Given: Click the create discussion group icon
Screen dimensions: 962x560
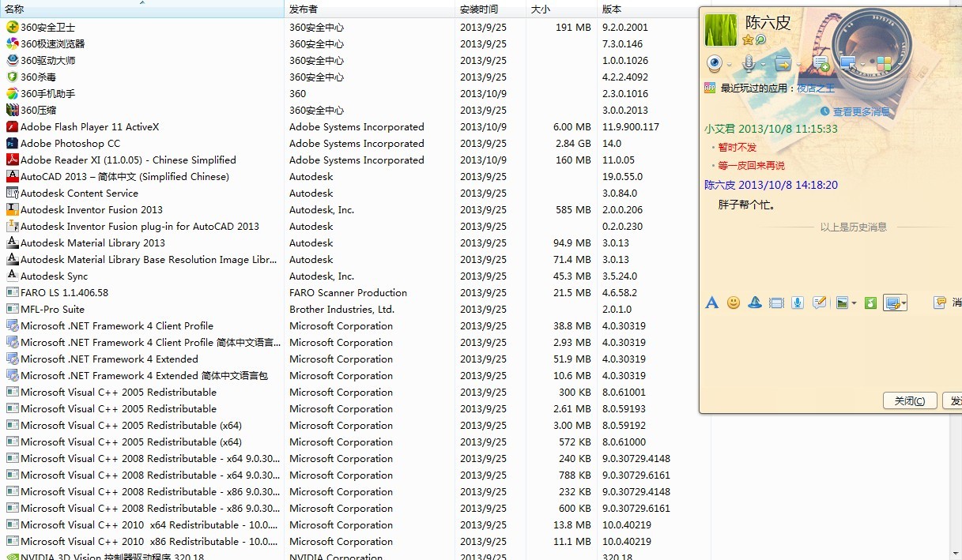Looking at the screenshot, I should (821, 63).
